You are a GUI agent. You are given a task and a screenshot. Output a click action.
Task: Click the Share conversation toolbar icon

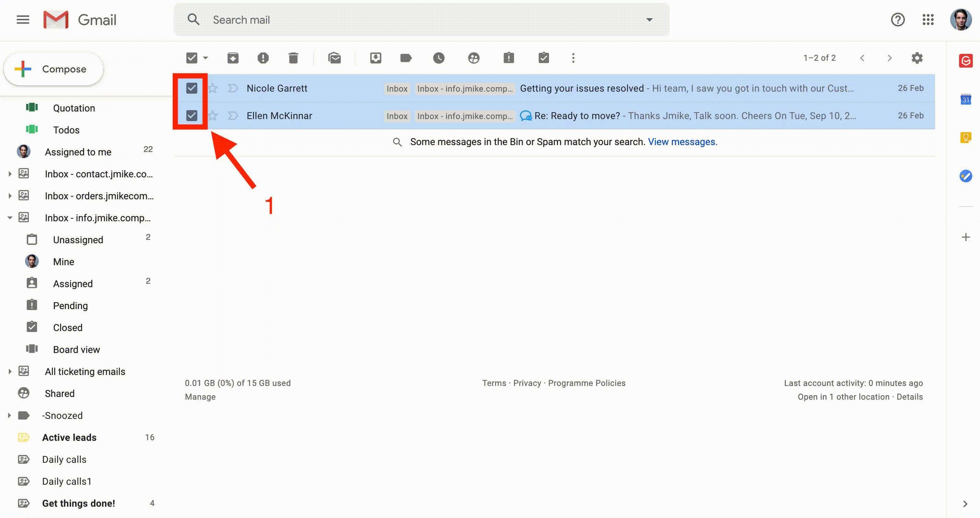click(474, 58)
